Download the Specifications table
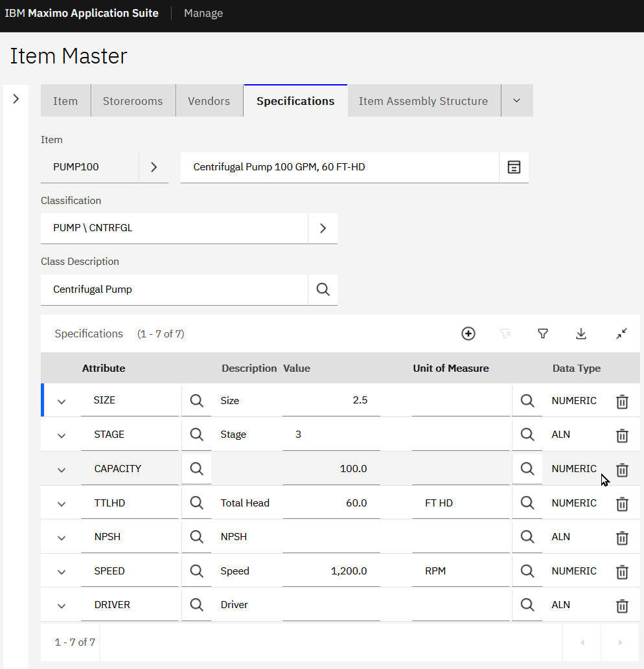The image size is (644, 669). pyautogui.click(x=581, y=334)
